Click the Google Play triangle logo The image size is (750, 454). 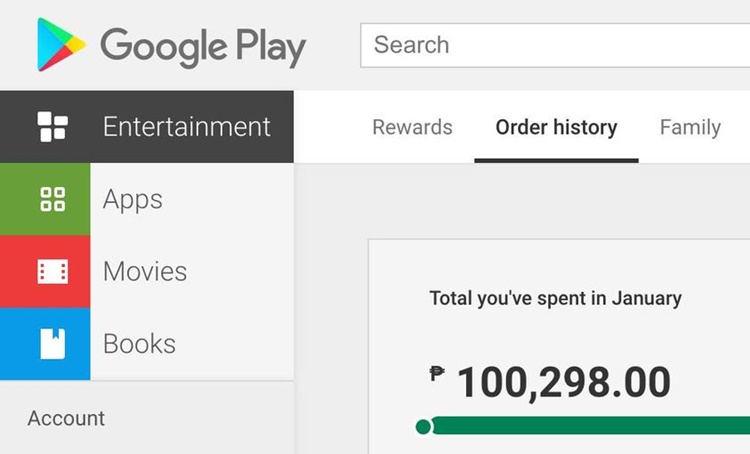(x=61, y=45)
